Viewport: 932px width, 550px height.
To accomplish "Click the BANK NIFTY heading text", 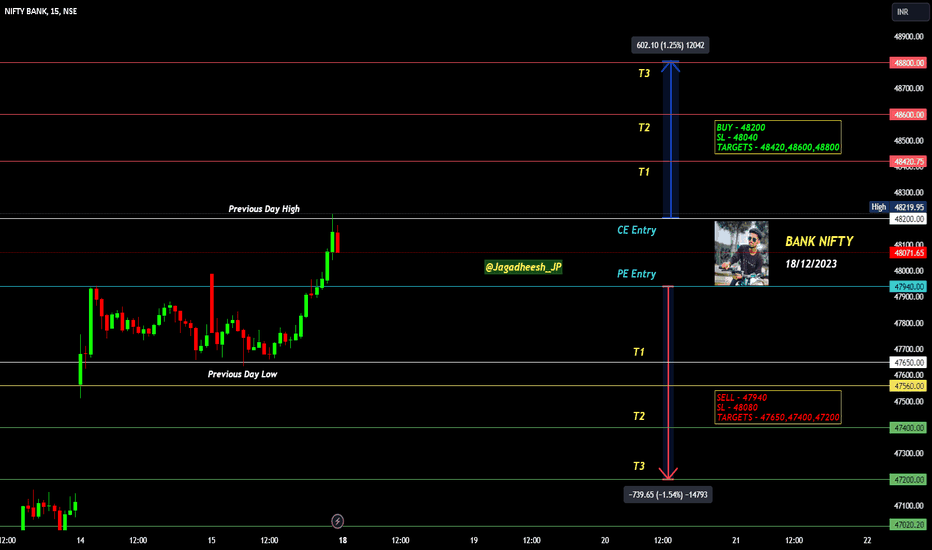I will point(819,241).
